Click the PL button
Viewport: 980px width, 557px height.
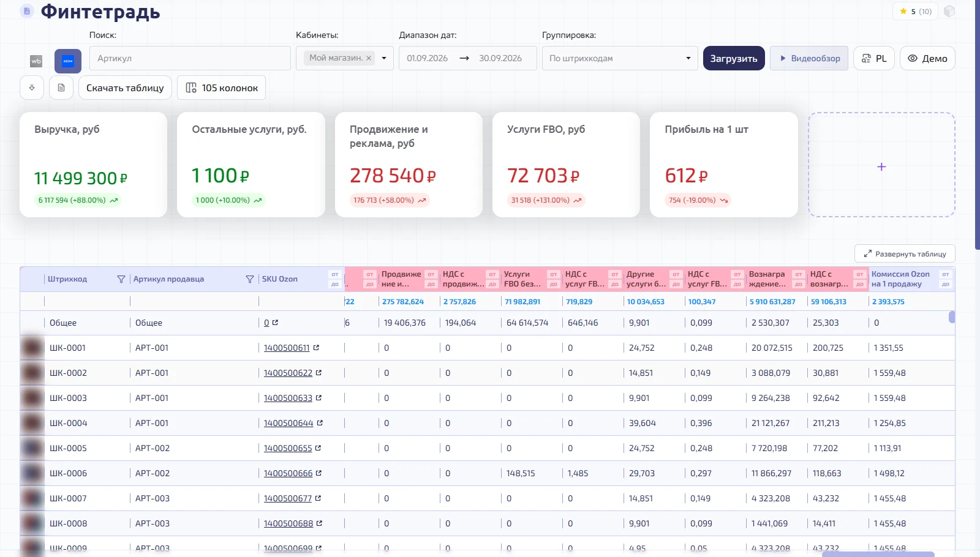tap(874, 58)
